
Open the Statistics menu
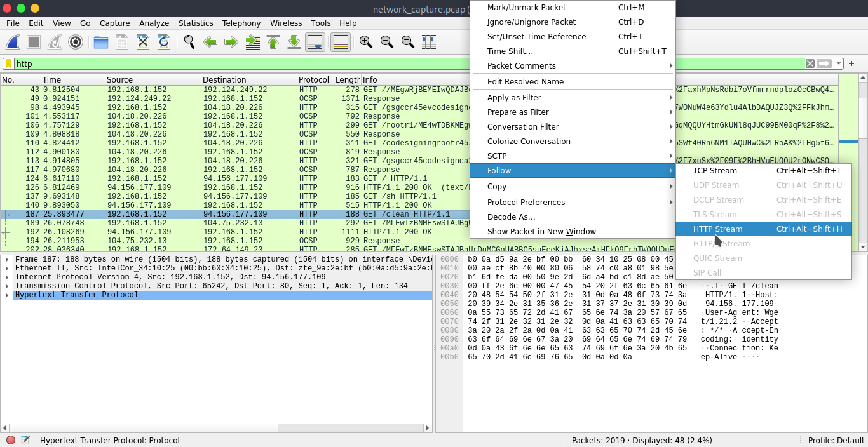195,23
